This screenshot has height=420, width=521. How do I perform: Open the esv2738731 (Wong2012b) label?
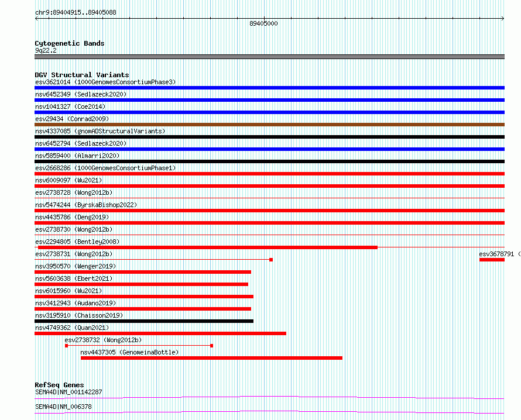pos(74,254)
